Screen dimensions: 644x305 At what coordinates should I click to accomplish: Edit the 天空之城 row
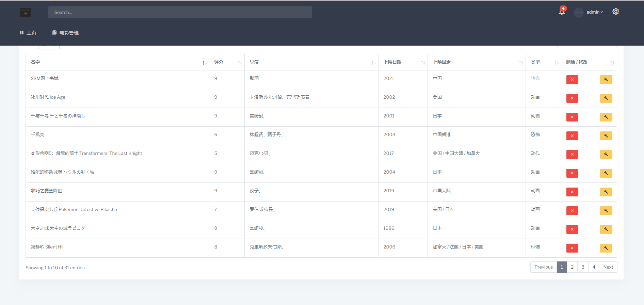[606, 229]
